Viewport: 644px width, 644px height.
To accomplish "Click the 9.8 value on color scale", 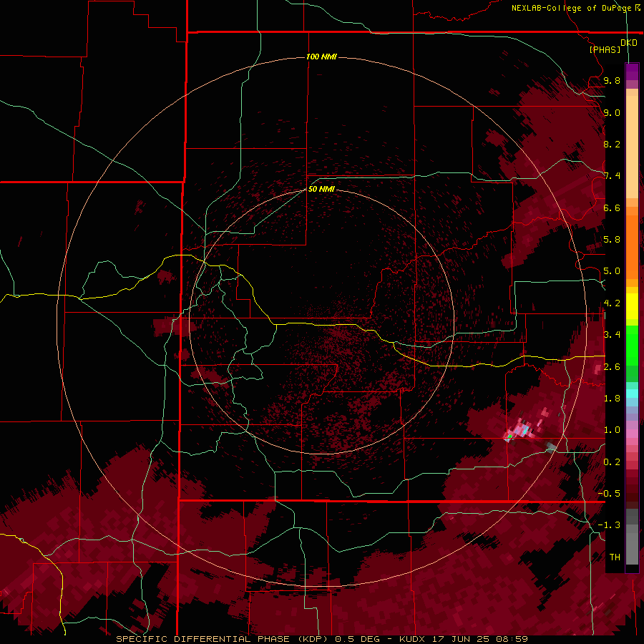I will (612, 80).
